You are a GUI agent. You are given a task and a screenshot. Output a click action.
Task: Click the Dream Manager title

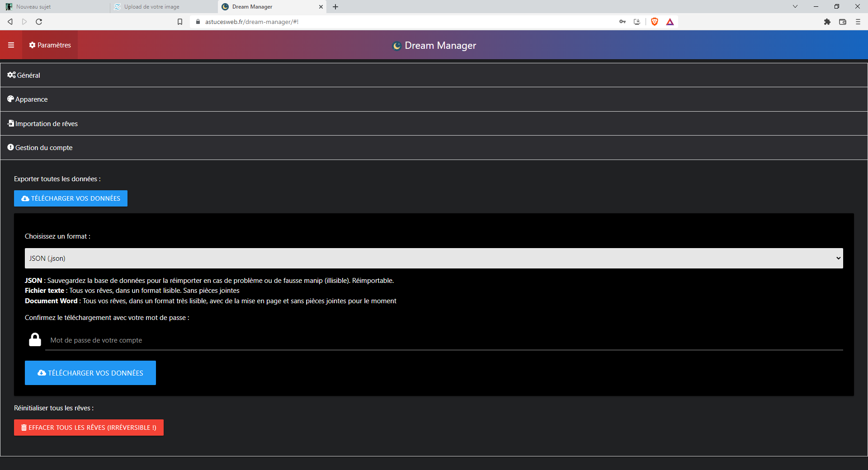click(440, 46)
